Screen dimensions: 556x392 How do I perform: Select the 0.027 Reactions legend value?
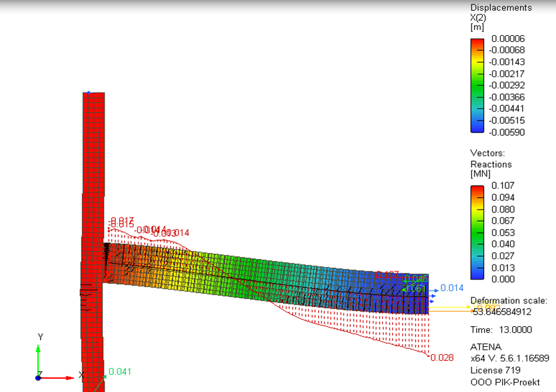(x=503, y=256)
